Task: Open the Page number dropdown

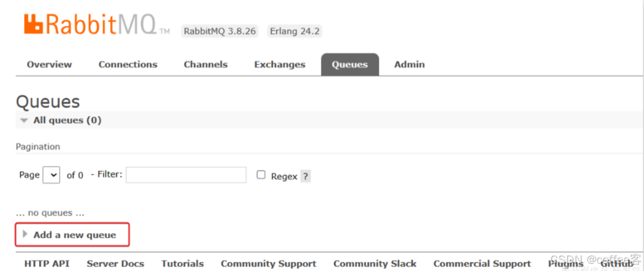Action: 51,175
